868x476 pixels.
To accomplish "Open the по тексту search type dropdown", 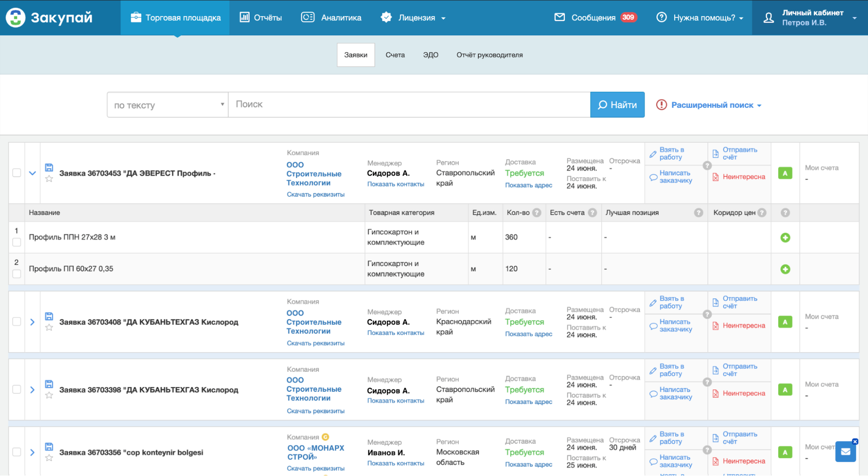I will pyautogui.click(x=168, y=105).
